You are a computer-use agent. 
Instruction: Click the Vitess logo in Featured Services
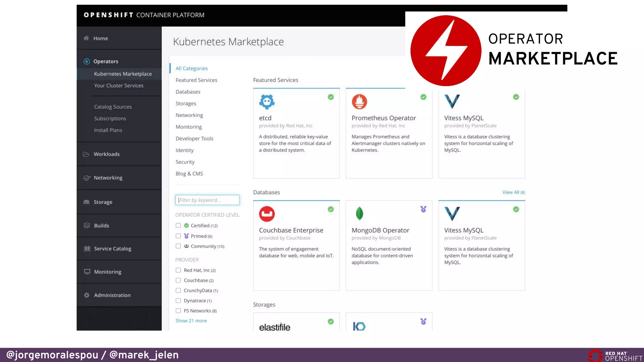click(x=452, y=101)
